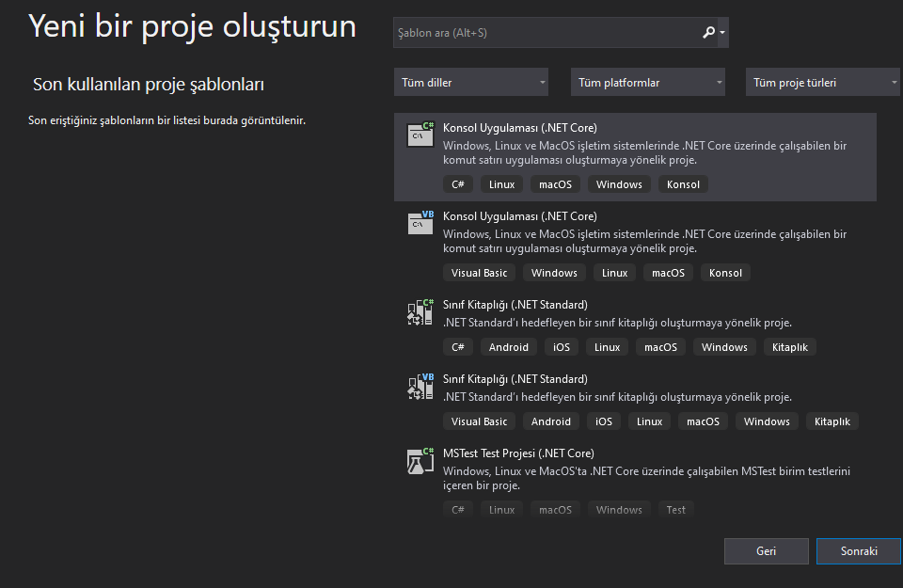The height and width of the screenshot is (588, 903).
Task: Click the VB Sınıf Kitaplığı template icon
Action: click(420, 386)
